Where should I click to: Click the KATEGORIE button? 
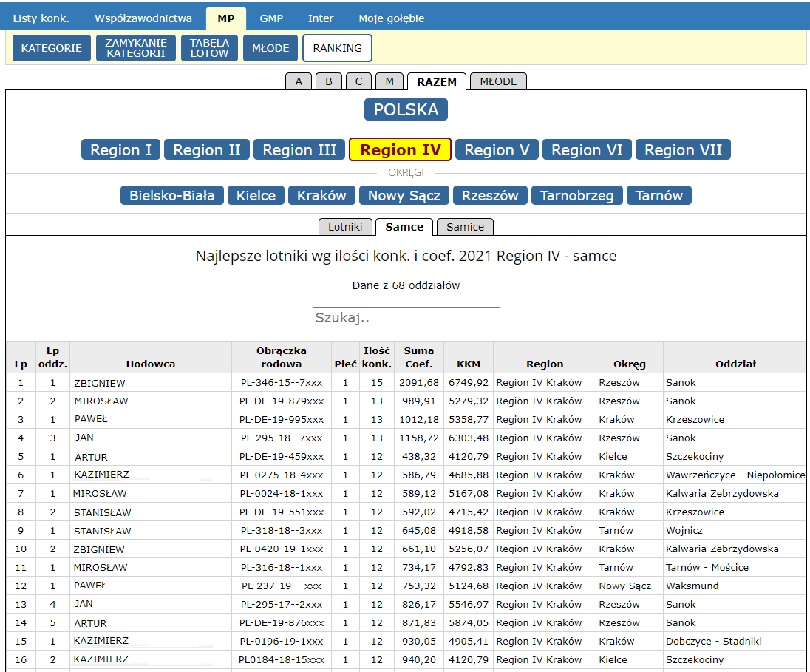tap(52, 48)
